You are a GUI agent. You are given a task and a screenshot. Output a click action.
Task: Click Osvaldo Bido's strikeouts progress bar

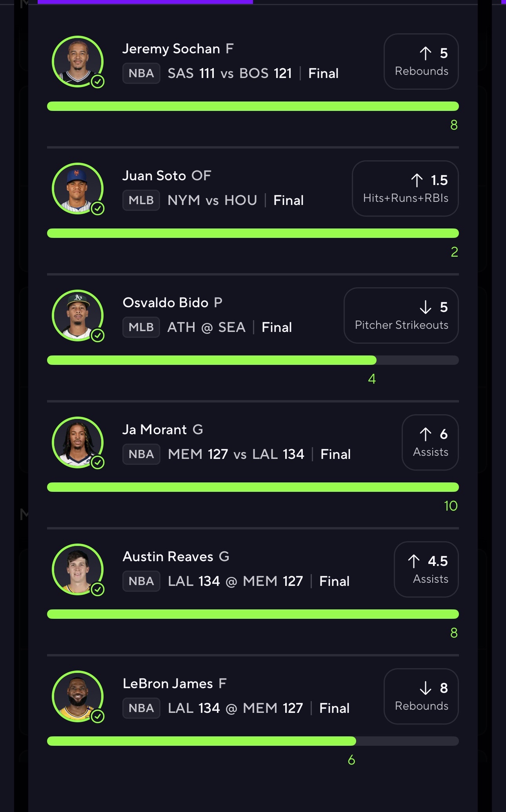click(253, 360)
